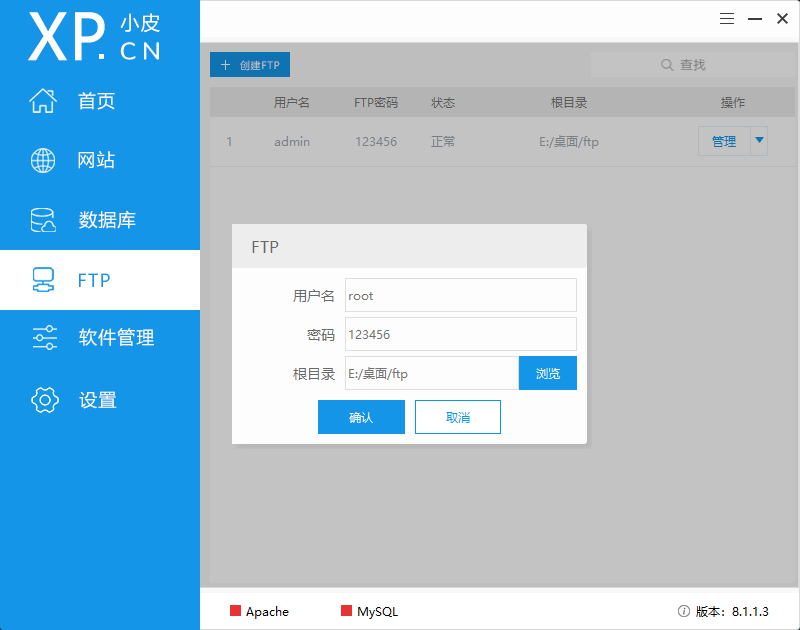Click the settings gear icon
800x630 pixels.
[x=44, y=400]
